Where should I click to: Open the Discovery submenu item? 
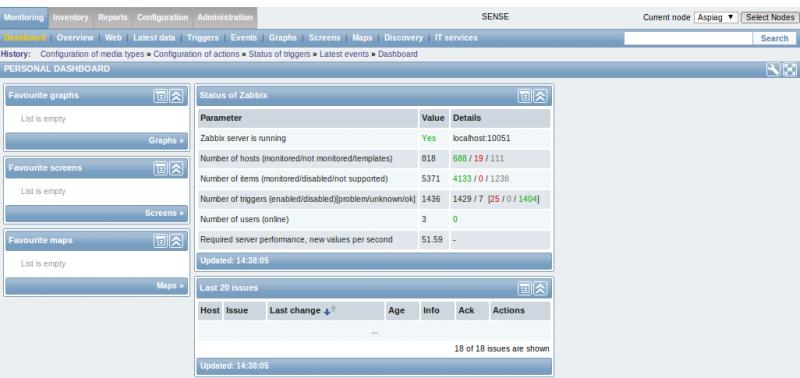point(404,38)
